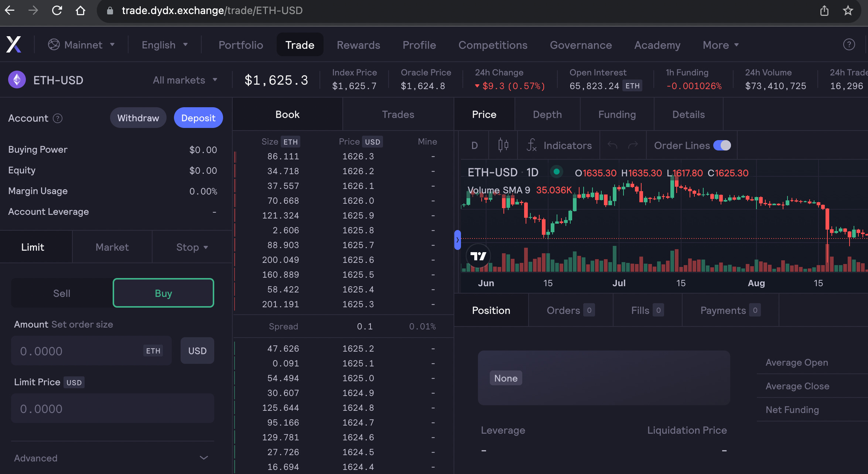This screenshot has width=868, height=474.
Task: Open the Indicators dialog
Action: pyautogui.click(x=558, y=145)
